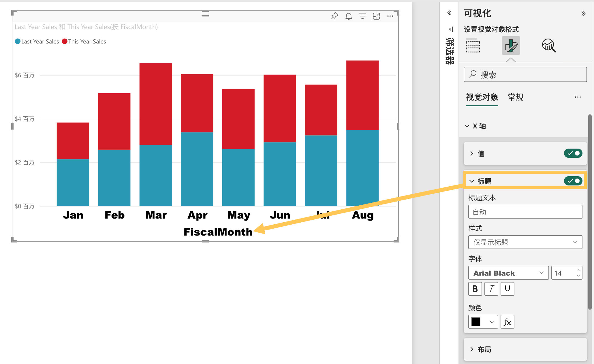Toggle italic formatting for axis title
The width and height of the screenshot is (594, 364).
click(x=491, y=289)
